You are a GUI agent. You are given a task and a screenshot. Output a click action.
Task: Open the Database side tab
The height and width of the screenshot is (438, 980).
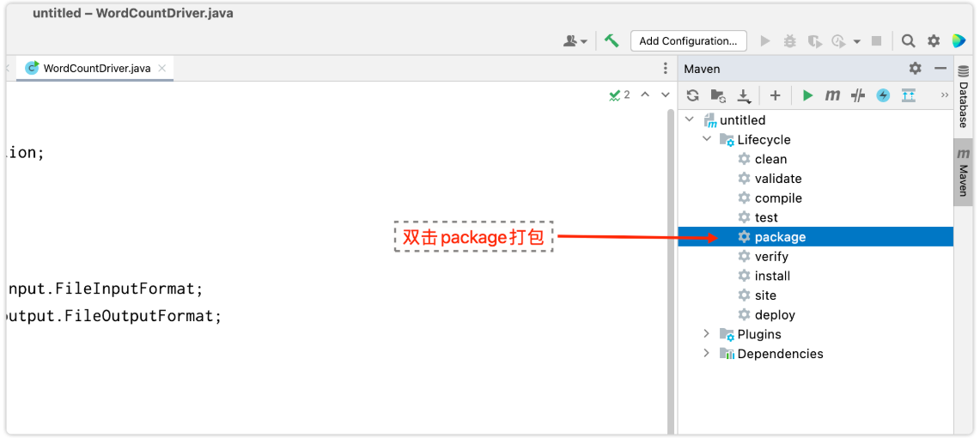click(964, 105)
